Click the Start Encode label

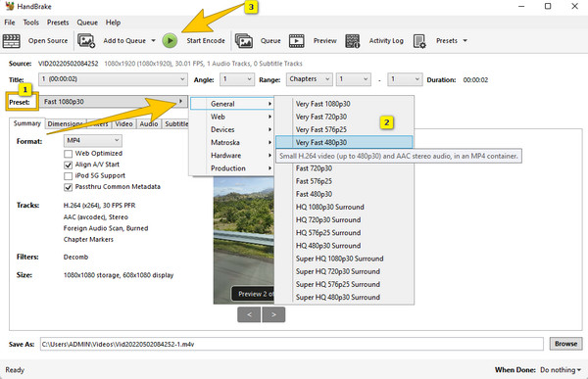click(x=206, y=41)
